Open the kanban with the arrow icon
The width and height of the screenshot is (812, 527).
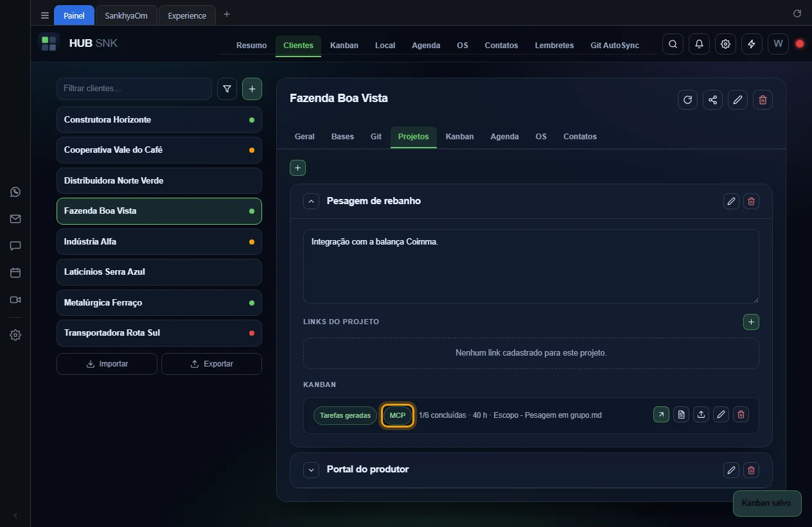tap(661, 415)
